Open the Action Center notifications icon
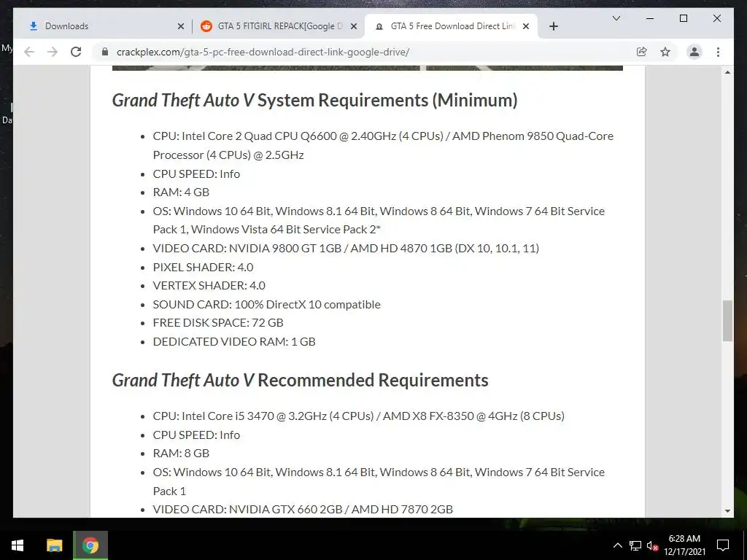The image size is (747, 560). 723,545
